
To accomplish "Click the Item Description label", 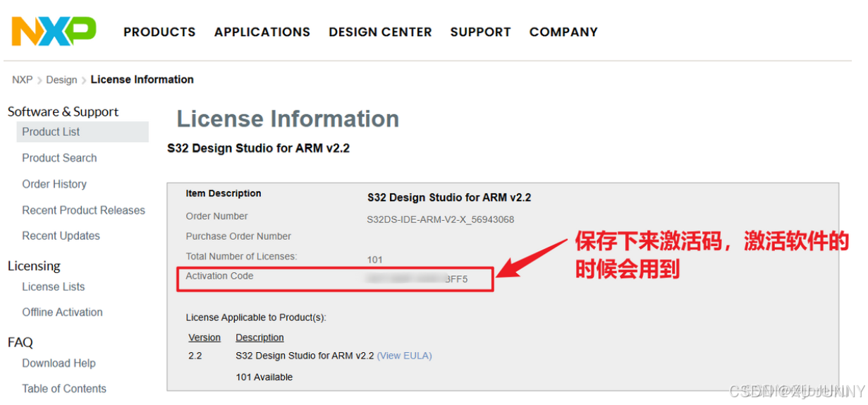I will click(224, 193).
